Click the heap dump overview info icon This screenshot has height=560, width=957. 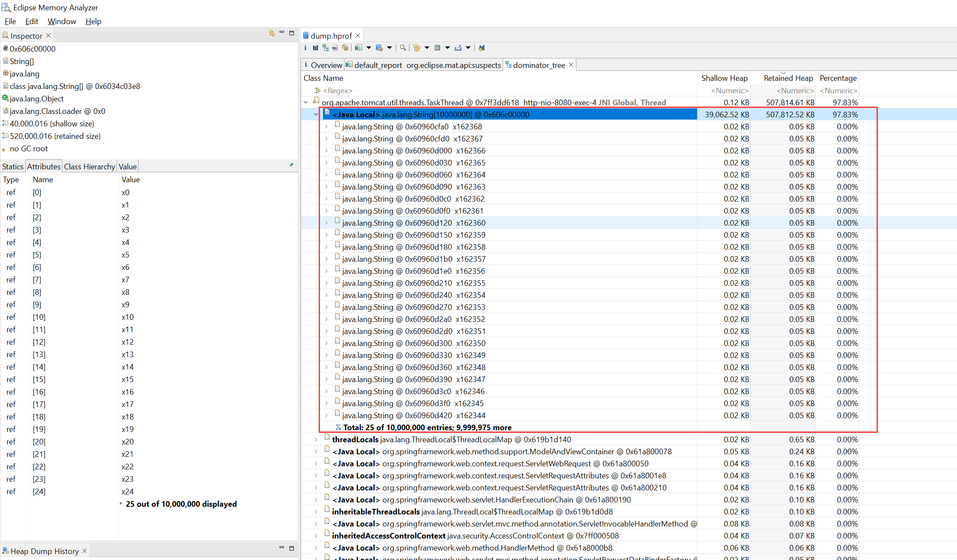305,48
